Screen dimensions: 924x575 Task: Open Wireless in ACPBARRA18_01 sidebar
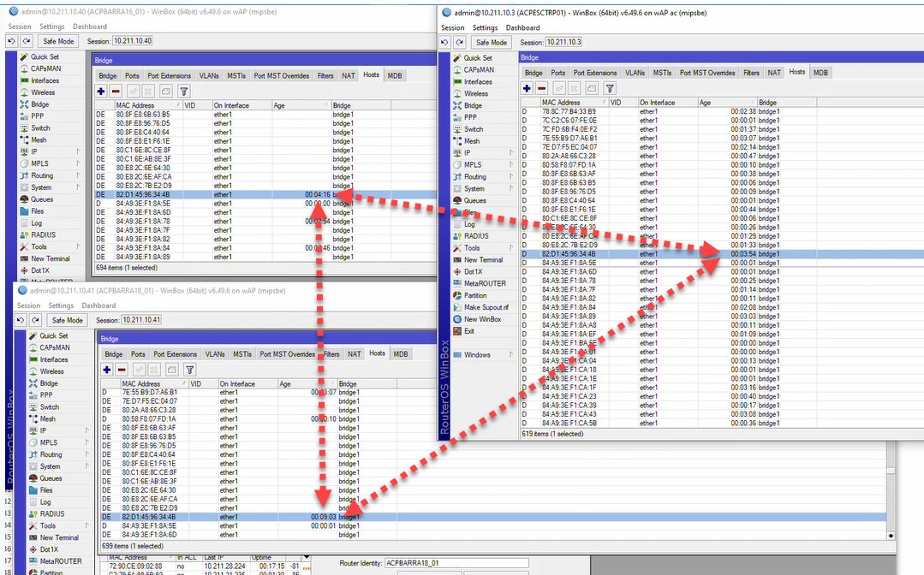pos(52,371)
